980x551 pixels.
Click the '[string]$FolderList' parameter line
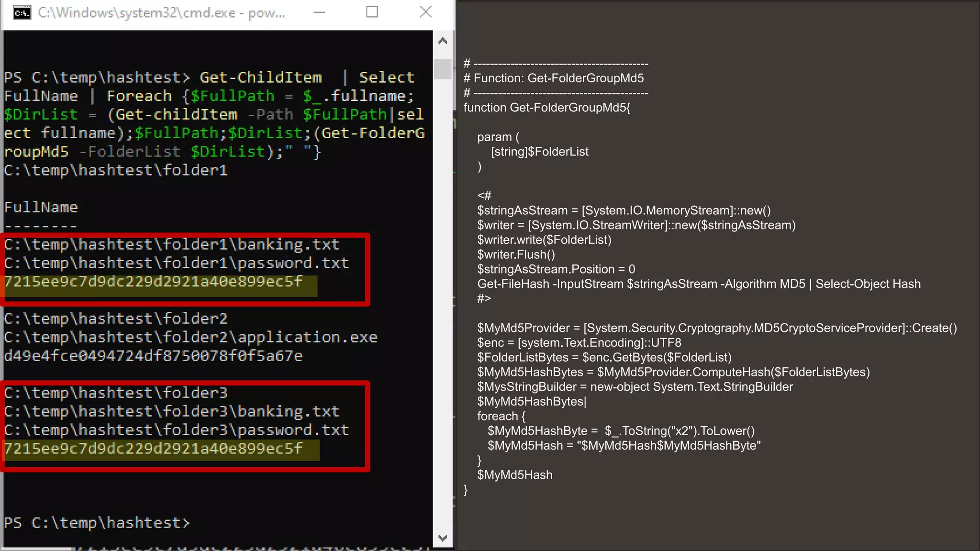point(540,152)
